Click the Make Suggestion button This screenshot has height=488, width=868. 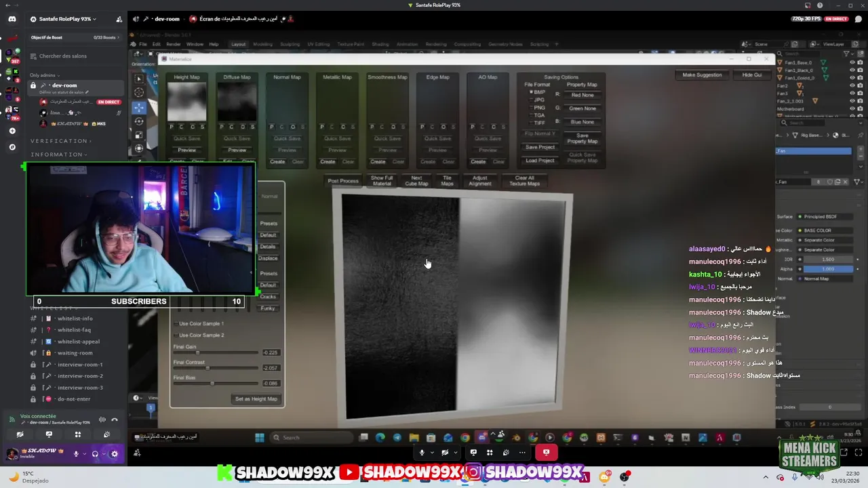(x=702, y=75)
